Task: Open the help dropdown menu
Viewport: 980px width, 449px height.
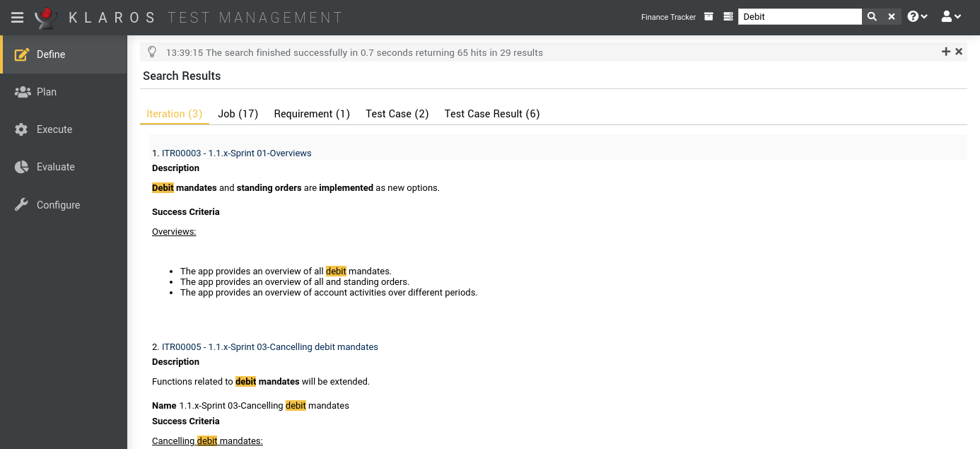Action: tap(917, 17)
